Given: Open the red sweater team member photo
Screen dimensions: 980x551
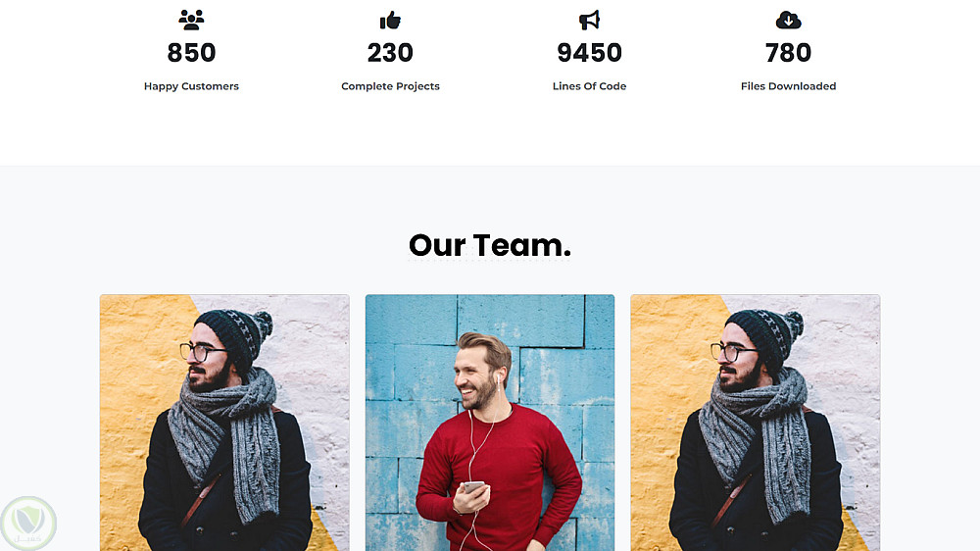Looking at the screenshot, I should coord(490,423).
